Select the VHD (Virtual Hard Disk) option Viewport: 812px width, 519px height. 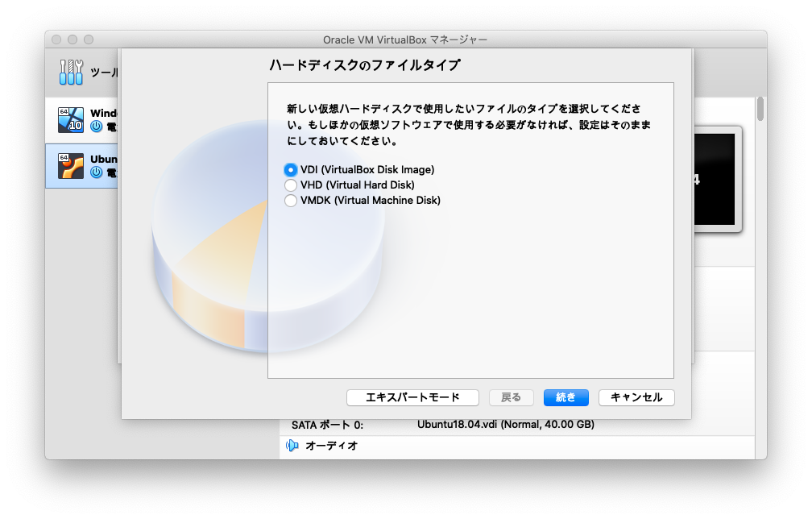[291, 185]
